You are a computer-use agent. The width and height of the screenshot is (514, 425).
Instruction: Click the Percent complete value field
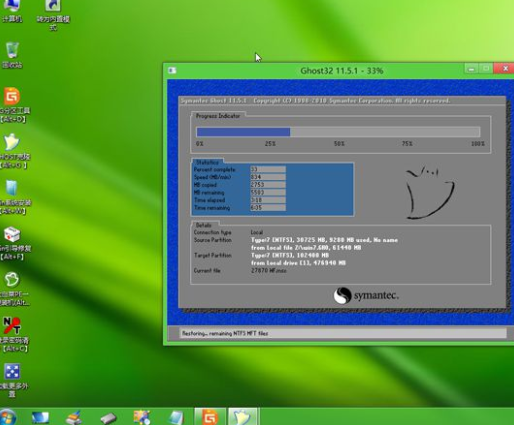pyautogui.click(x=268, y=169)
